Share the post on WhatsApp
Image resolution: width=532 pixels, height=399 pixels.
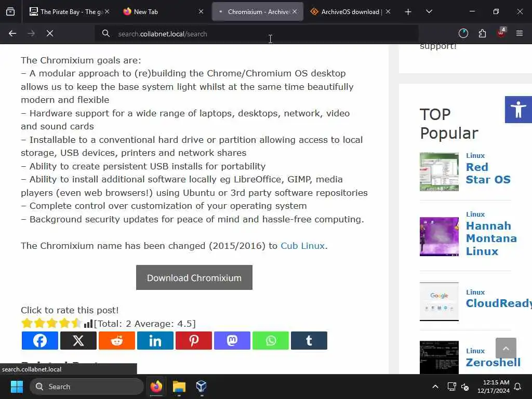pos(271,341)
